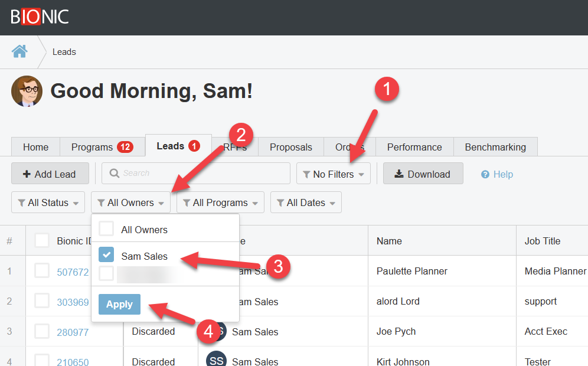Click the home icon in breadcrumb
The width and height of the screenshot is (588, 366).
pyautogui.click(x=19, y=52)
